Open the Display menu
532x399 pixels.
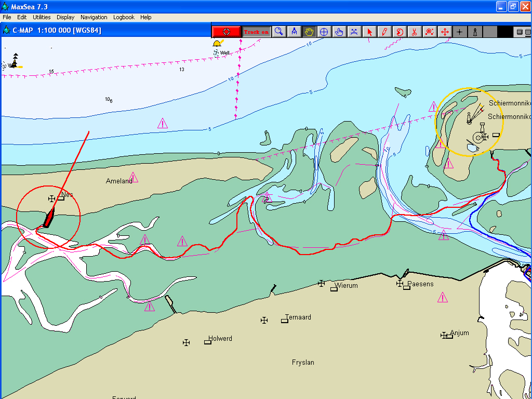click(x=65, y=17)
